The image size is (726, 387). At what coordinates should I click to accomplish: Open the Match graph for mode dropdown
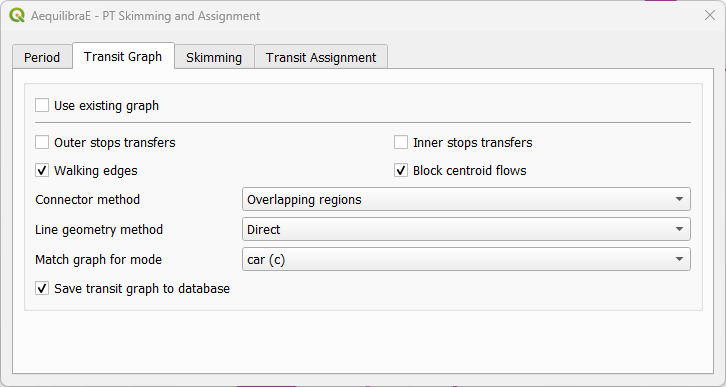click(x=466, y=259)
